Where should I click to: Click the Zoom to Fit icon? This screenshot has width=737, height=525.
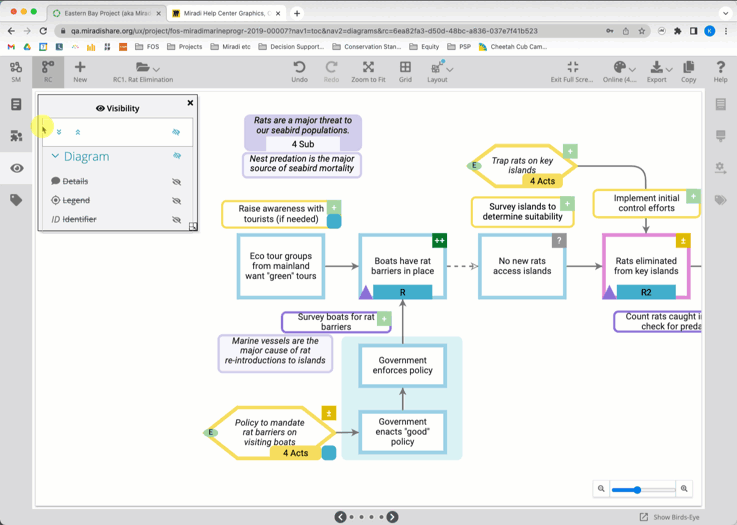(368, 68)
